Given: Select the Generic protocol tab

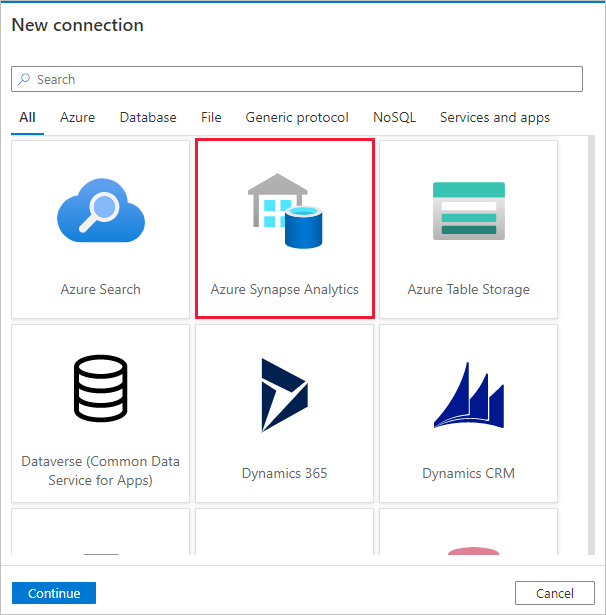Looking at the screenshot, I should click(x=297, y=117).
